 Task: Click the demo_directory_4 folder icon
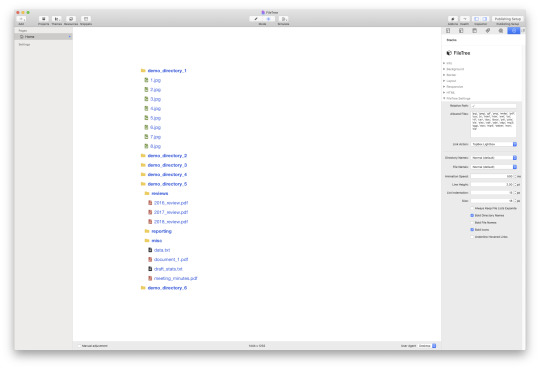(143, 175)
